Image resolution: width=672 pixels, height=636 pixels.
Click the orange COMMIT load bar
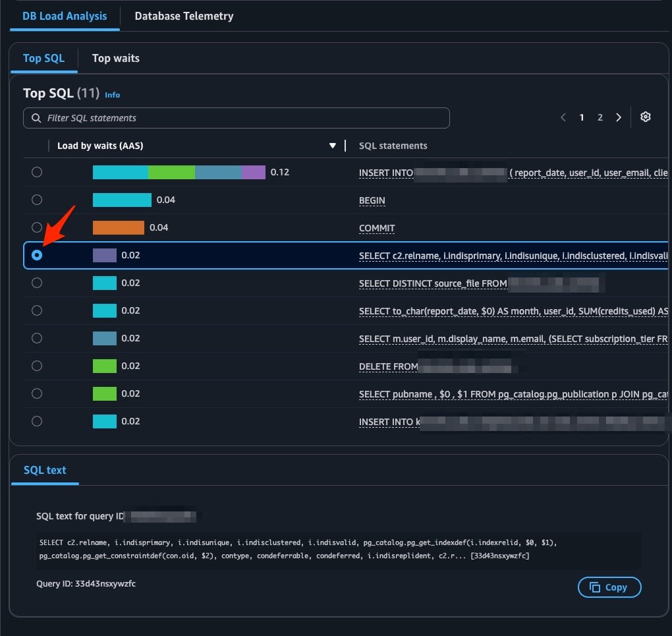click(119, 227)
